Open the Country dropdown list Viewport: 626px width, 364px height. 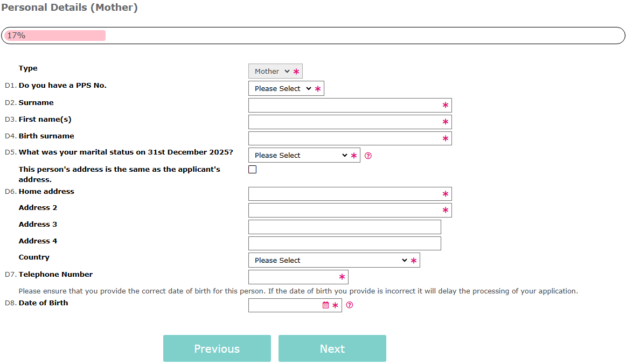click(x=330, y=261)
